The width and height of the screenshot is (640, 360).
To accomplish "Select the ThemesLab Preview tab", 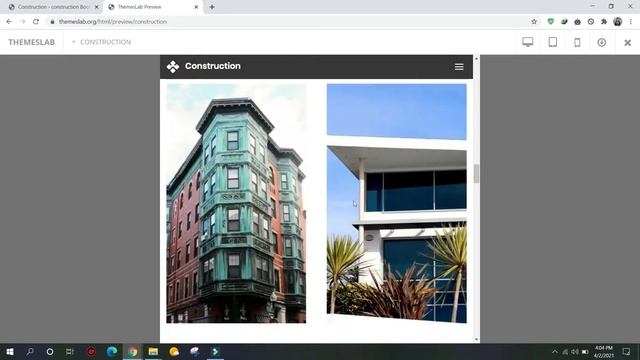I will pos(151,7).
